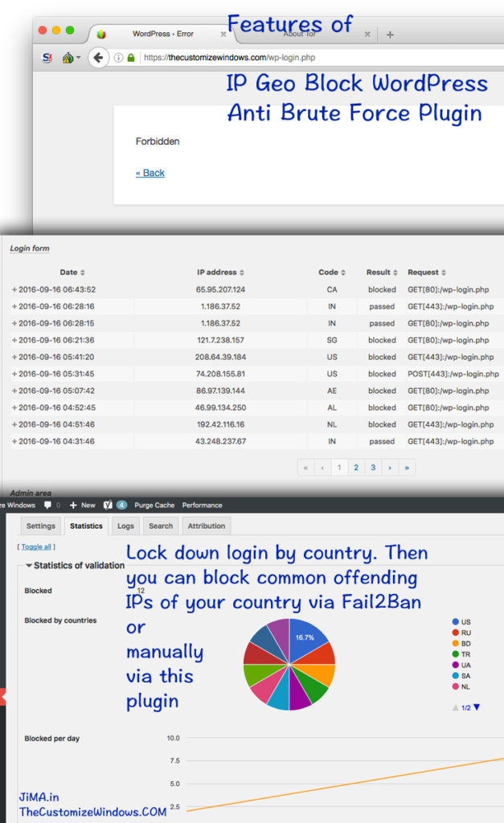The width and height of the screenshot is (504, 823).
Task: Go to previous page with ‹ button
Action: pyautogui.click(x=322, y=467)
